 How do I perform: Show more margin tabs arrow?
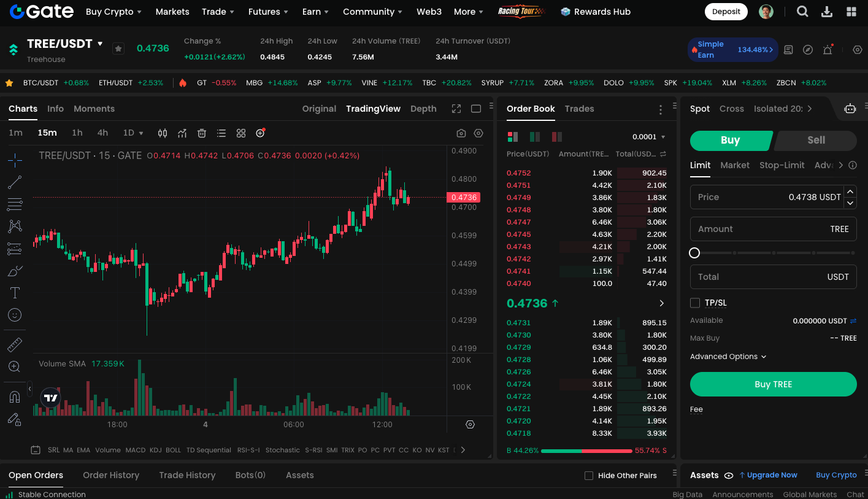tap(810, 109)
